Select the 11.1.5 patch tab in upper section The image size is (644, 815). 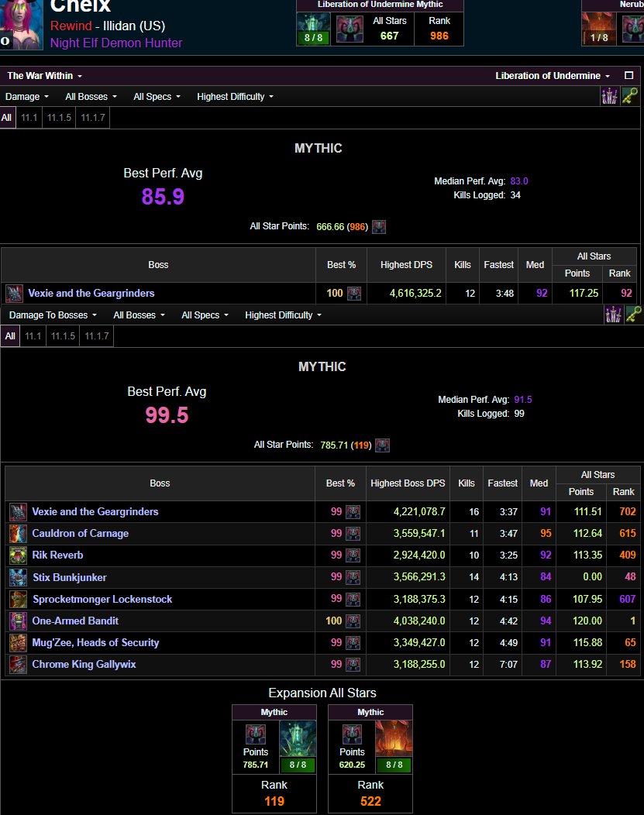(59, 118)
